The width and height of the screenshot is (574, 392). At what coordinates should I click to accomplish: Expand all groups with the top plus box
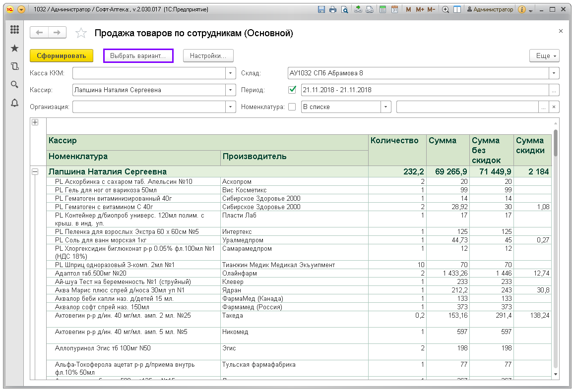[35, 122]
